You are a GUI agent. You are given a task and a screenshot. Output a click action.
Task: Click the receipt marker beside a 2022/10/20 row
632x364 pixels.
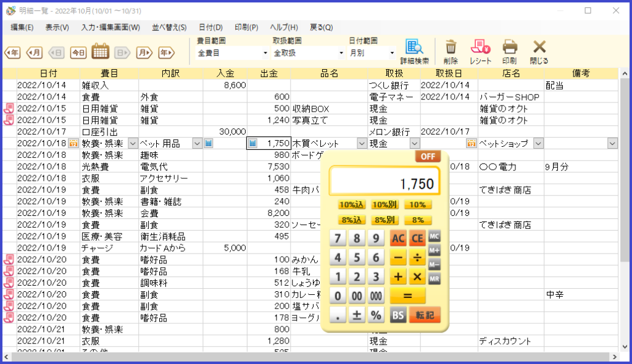tap(8, 260)
